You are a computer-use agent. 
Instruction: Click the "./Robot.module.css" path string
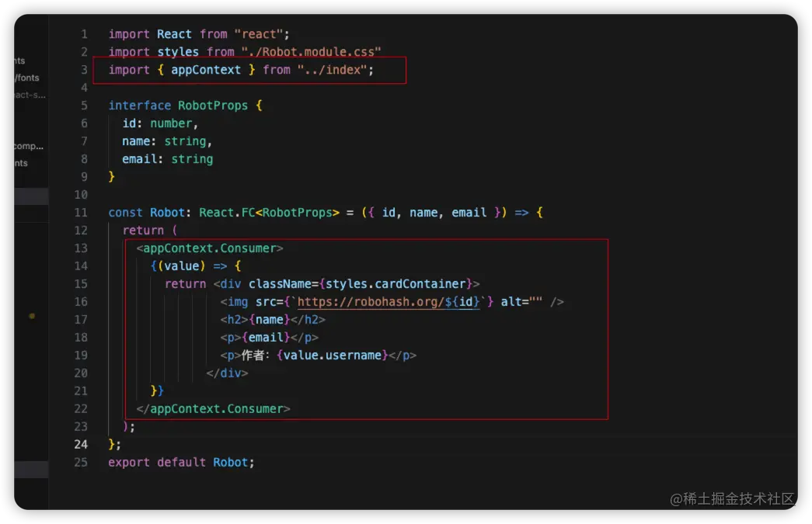tap(311, 52)
